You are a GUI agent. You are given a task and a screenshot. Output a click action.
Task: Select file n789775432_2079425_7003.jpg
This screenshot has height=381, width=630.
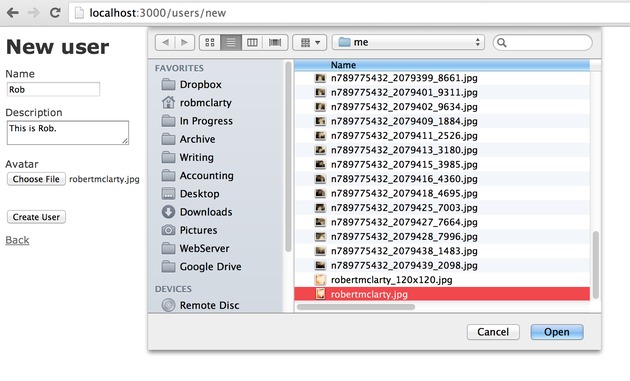(442, 208)
